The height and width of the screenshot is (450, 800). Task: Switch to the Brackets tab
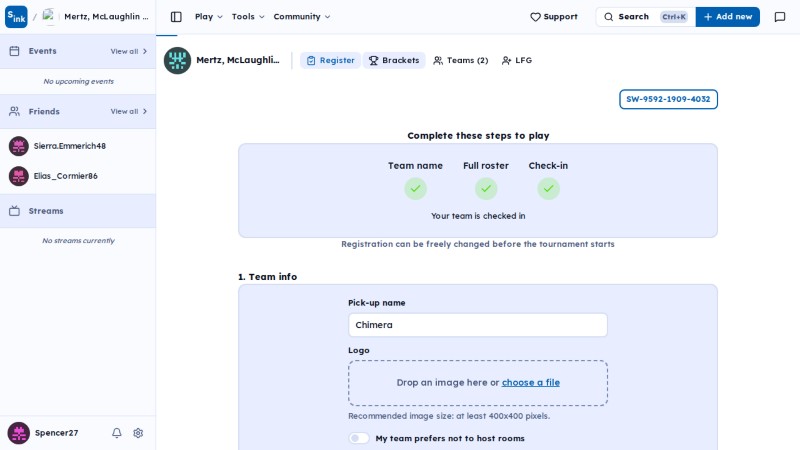pyautogui.click(x=394, y=60)
